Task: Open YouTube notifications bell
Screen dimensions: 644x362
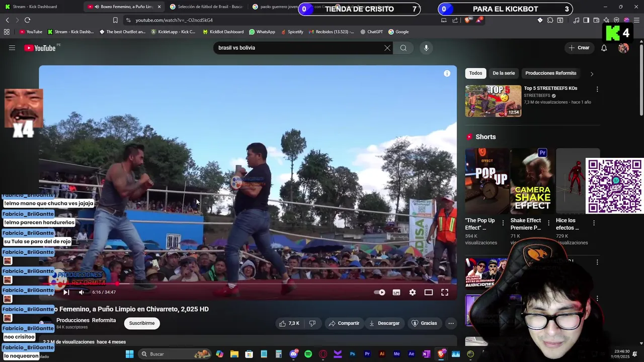Action: click(604, 48)
